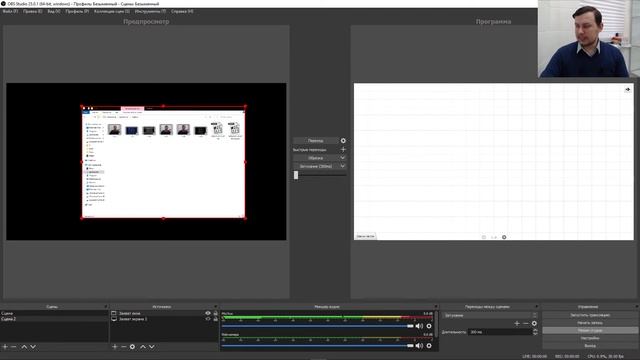Open the Вид menu

point(54,11)
